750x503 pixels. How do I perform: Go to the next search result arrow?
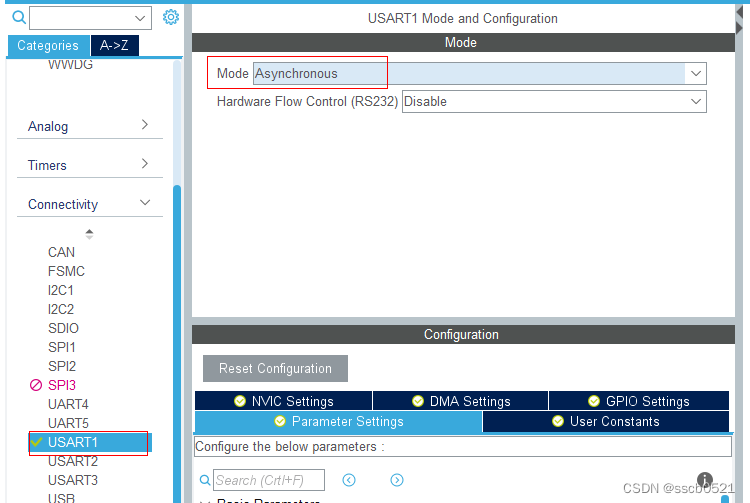(x=397, y=480)
